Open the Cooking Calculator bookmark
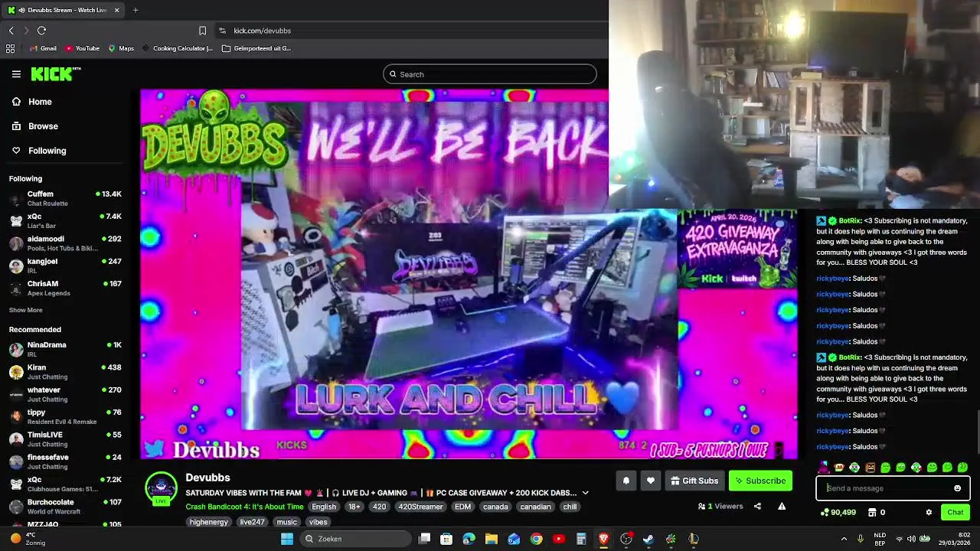Image resolution: width=980 pixels, height=551 pixels. [x=178, y=48]
